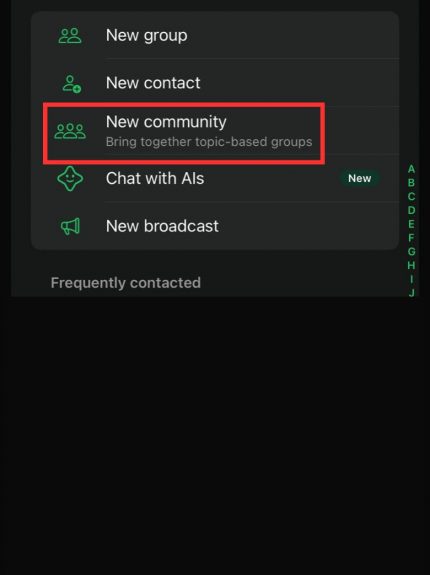This screenshot has width=430, height=575.
Task: Jump to letter D in index
Action: 411,210
